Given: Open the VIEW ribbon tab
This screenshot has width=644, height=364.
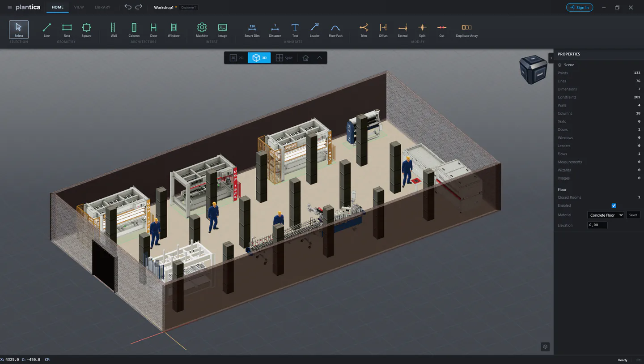Looking at the screenshot, I should pos(79,7).
